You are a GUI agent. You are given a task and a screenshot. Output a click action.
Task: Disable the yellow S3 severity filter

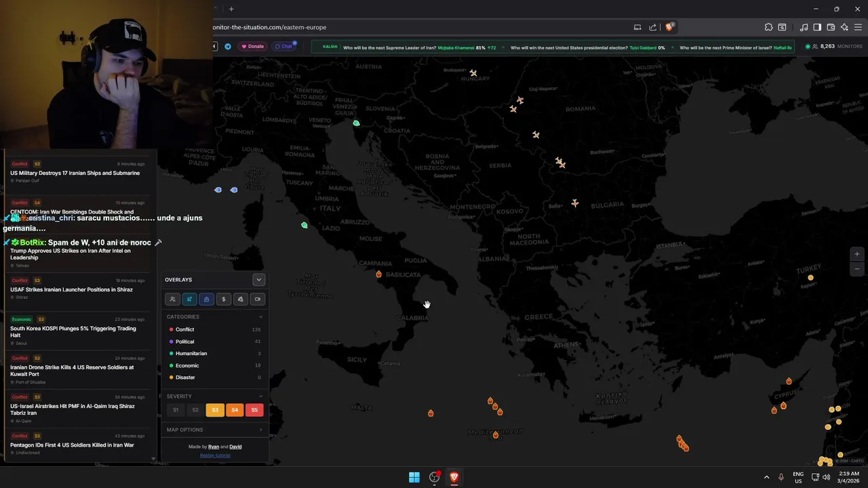pos(215,410)
